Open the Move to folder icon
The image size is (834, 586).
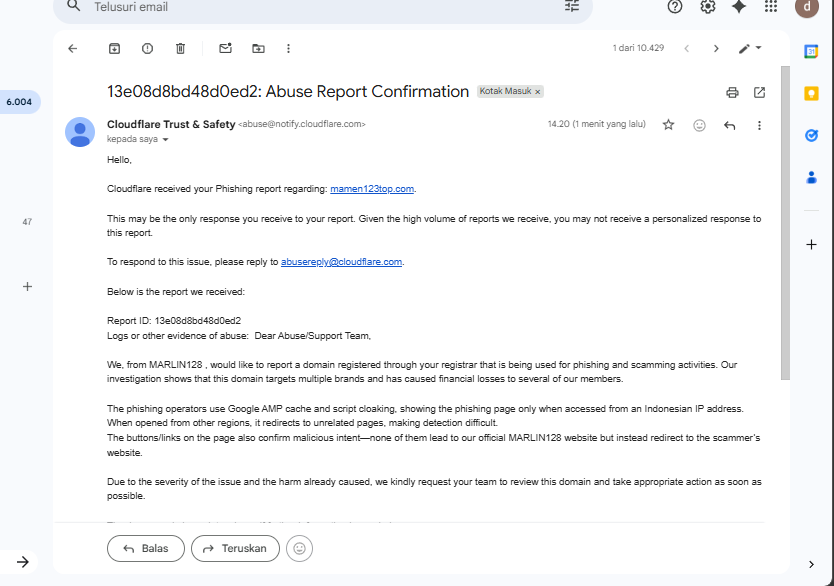click(x=258, y=48)
